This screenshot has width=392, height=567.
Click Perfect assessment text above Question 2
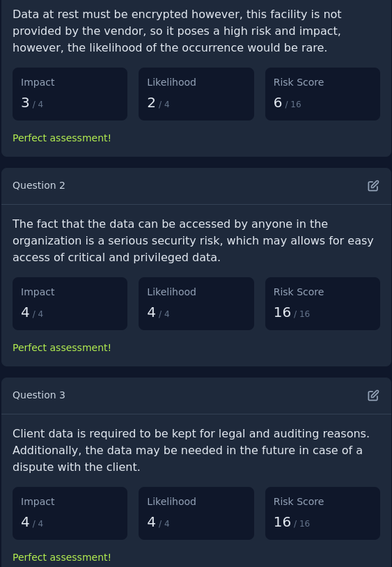62,138
